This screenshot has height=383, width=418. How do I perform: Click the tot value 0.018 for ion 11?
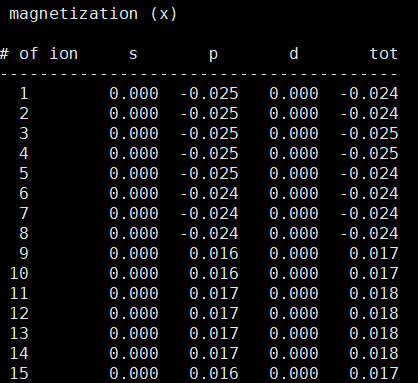click(374, 294)
